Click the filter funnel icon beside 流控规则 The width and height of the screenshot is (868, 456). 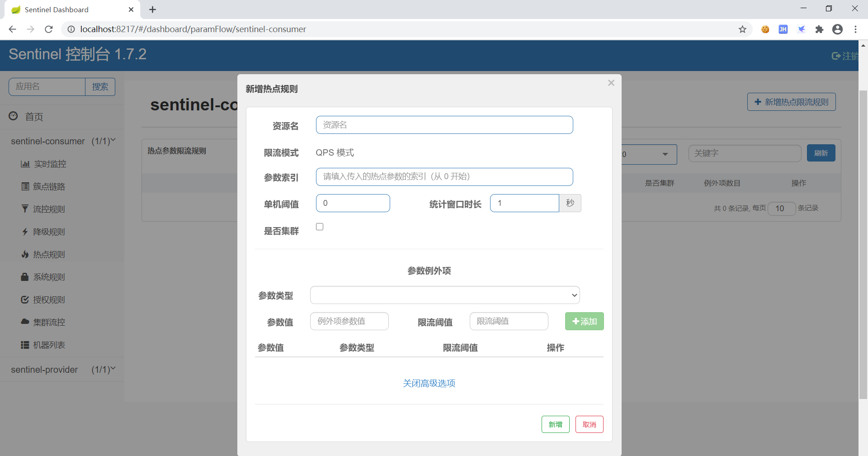25,209
